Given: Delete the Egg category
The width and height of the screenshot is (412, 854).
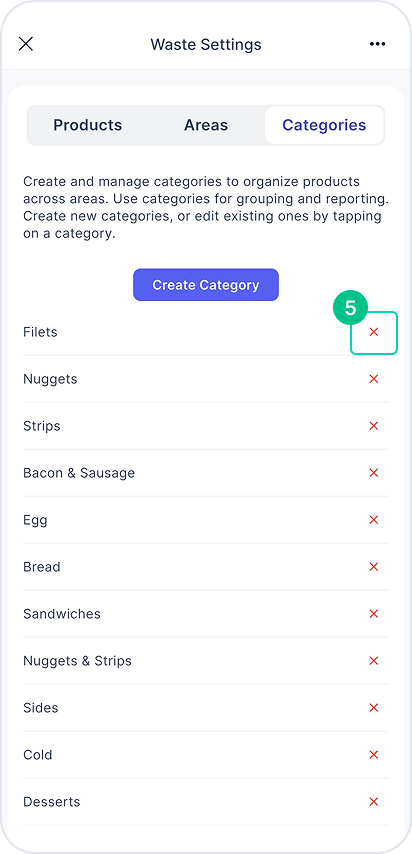Looking at the screenshot, I should (374, 520).
